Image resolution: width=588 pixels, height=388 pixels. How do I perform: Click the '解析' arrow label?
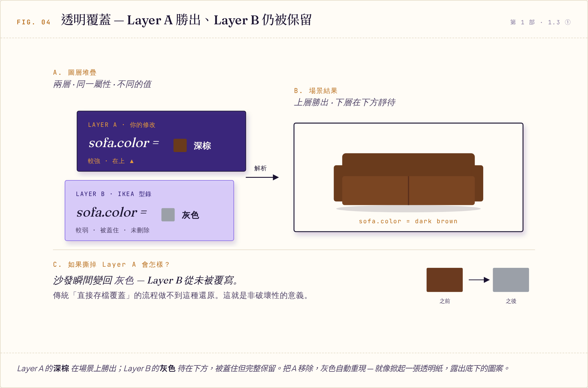260,168
